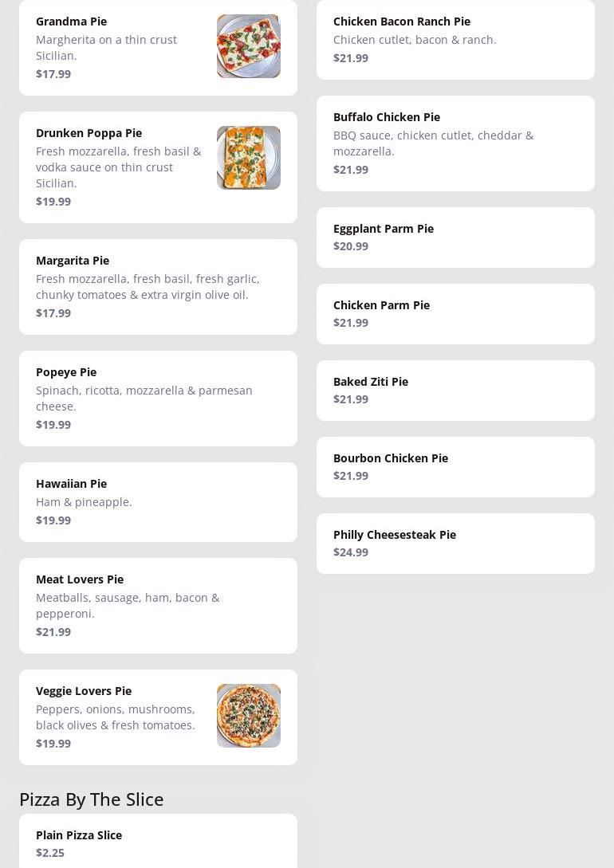View the Drunken Poppa Pie photo

coord(248,158)
